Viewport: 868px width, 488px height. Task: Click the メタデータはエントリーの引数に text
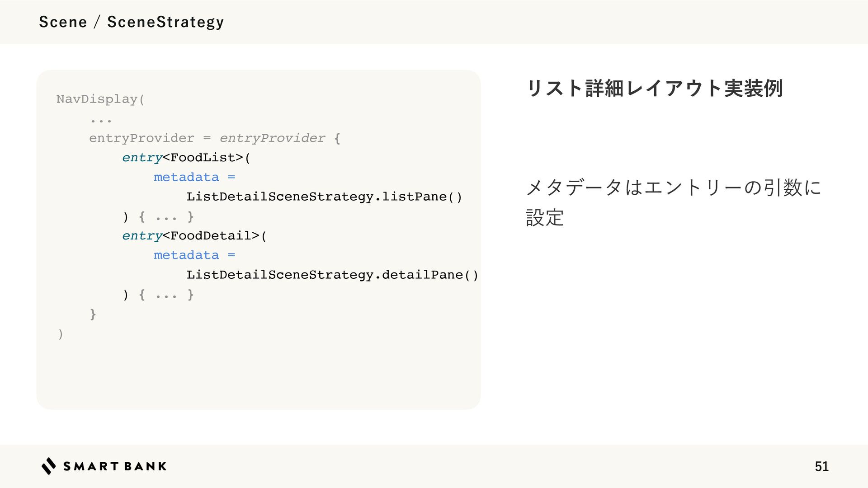click(x=674, y=187)
